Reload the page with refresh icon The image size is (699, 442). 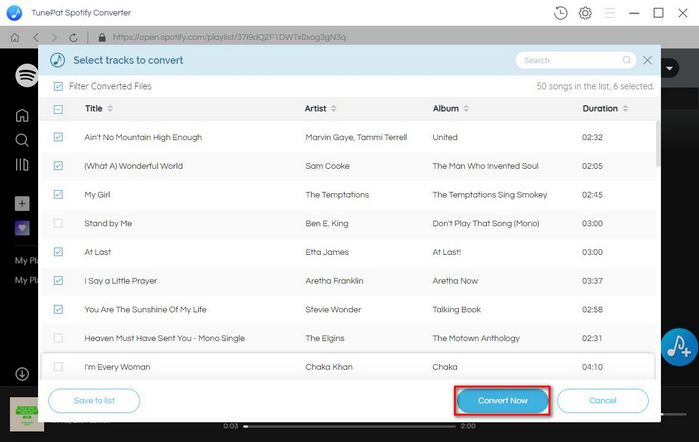click(x=74, y=37)
